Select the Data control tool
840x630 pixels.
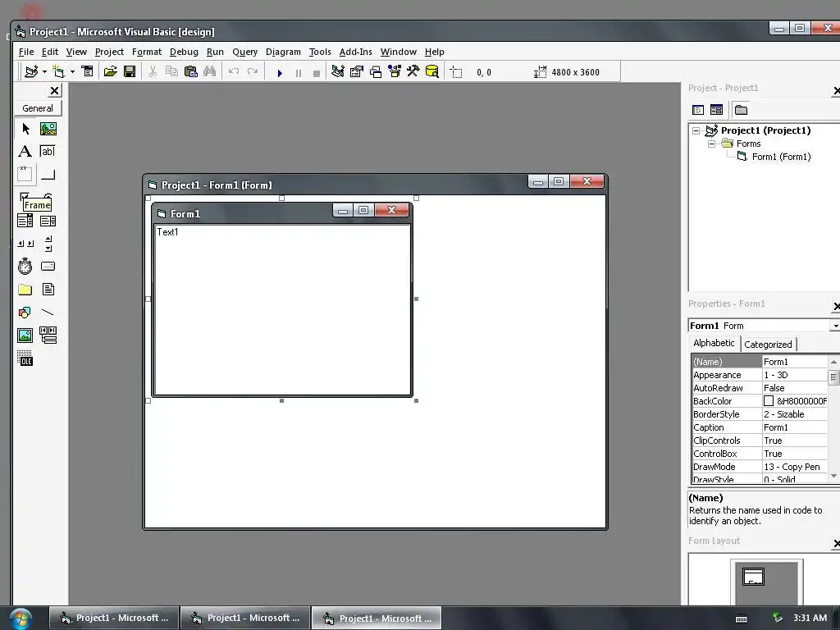tap(48, 336)
